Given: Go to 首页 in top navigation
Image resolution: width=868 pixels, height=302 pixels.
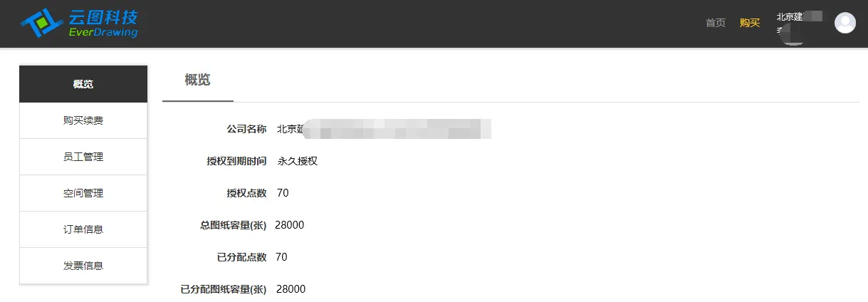Looking at the screenshot, I should (716, 23).
